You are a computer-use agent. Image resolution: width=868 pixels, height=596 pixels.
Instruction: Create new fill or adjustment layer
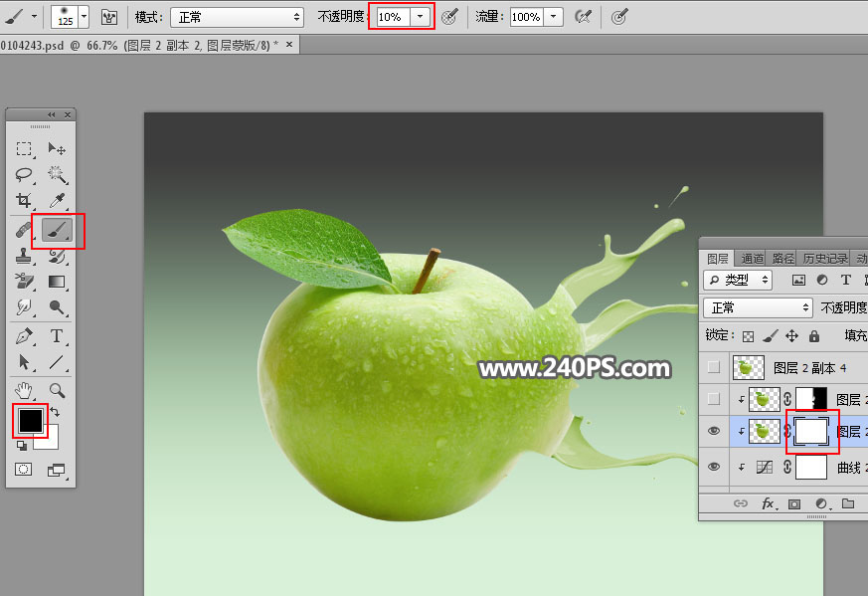click(822, 503)
